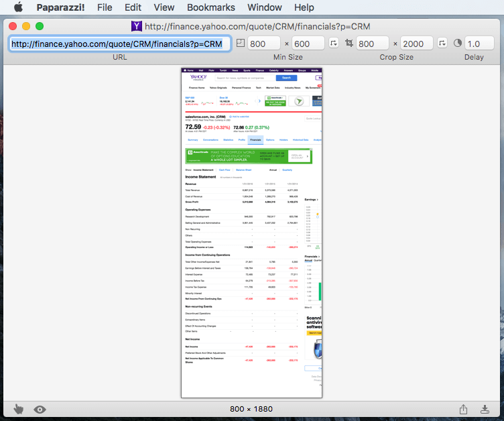Click the Crop Size crop icon
Image resolution: width=504 pixels, height=421 pixels.
pyautogui.click(x=349, y=43)
